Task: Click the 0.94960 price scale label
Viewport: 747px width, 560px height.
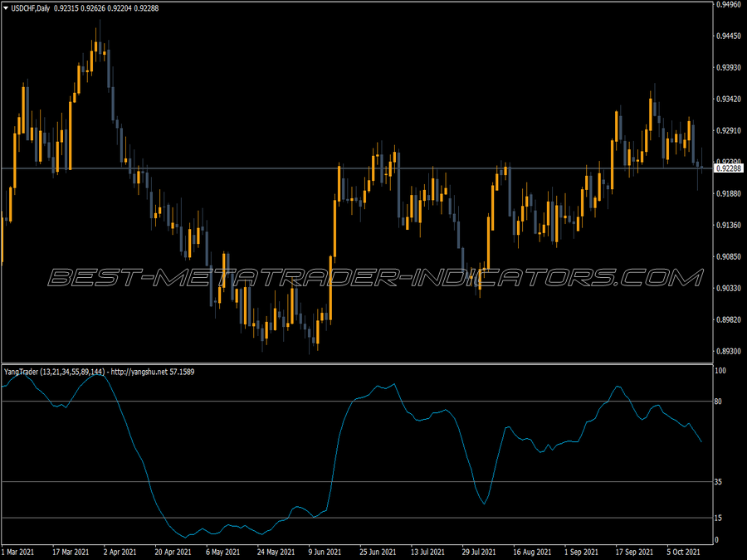Action: click(x=729, y=5)
